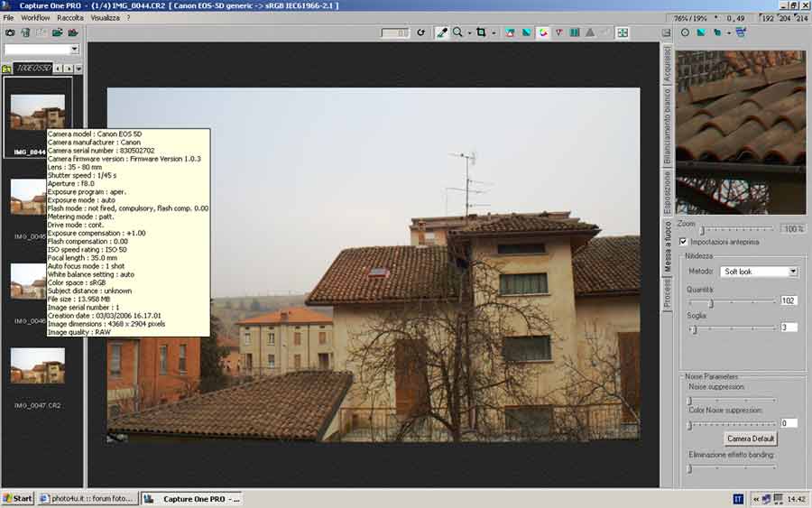Screen dimensions: 812x508
Task: Toggle the Impostazioni anteprima checkbox
Action: coord(683,242)
